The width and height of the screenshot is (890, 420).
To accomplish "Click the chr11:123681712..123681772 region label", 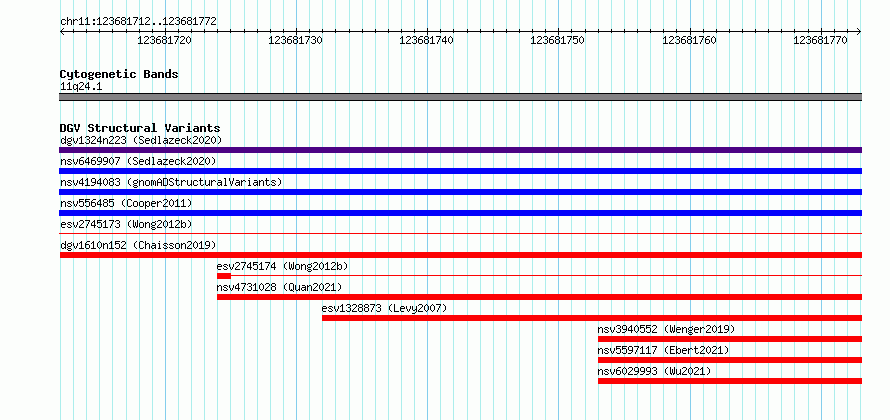I will coord(138,22).
